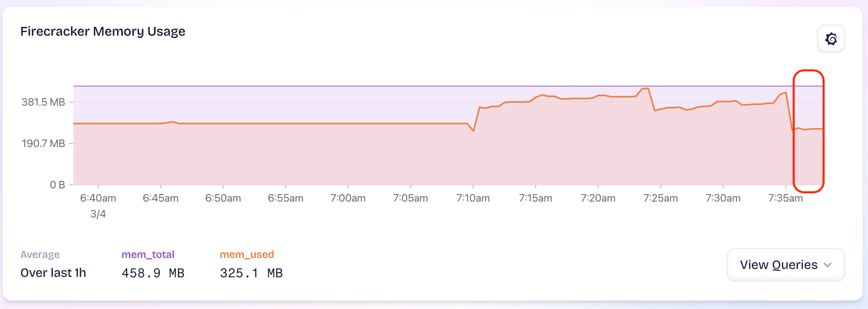Select the "Over last 1h" time range label
This screenshot has height=309, width=868.
click(53, 273)
